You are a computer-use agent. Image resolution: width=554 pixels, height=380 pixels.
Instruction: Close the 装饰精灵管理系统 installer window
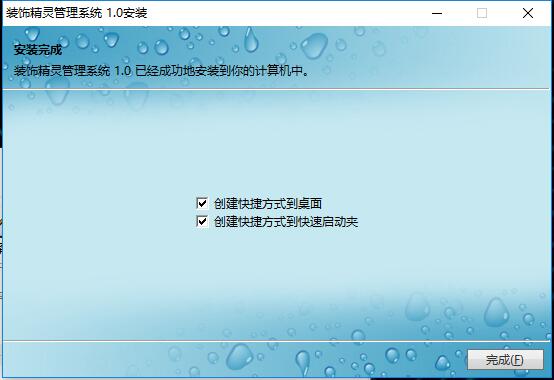[528, 13]
